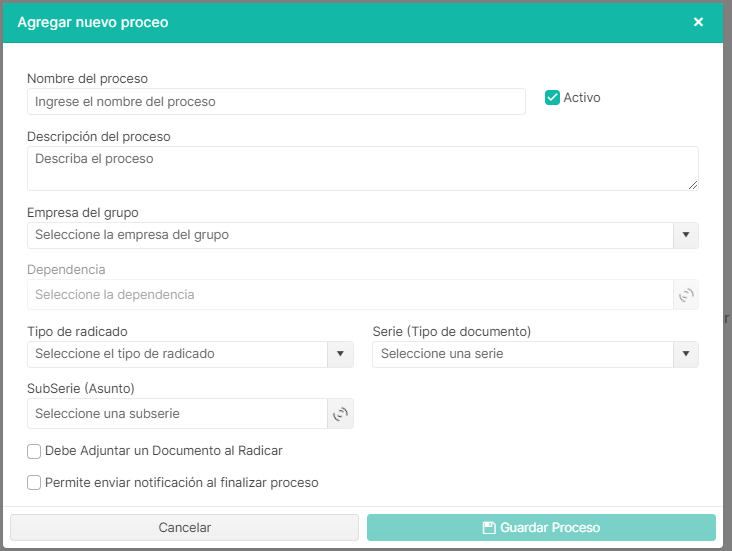This screenshot has width=732, height=551.
Task: Open the Serie dropdown arrow
Action: tap(686, 354)
